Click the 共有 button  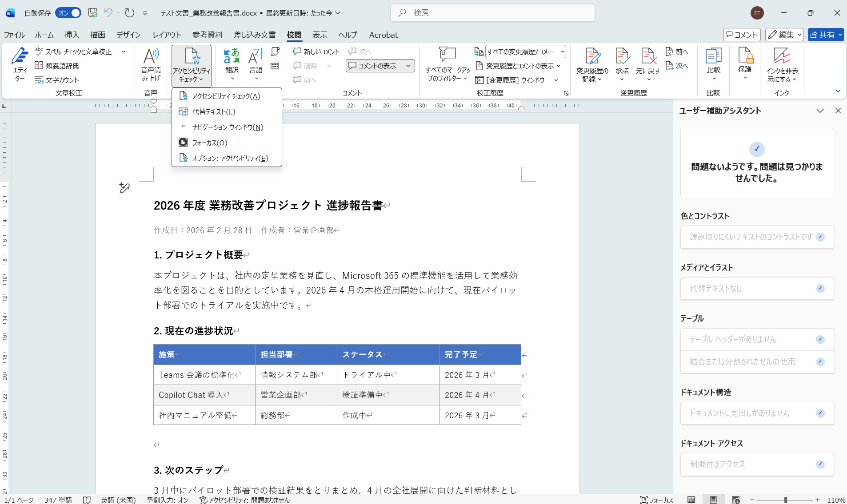[825, 35]
